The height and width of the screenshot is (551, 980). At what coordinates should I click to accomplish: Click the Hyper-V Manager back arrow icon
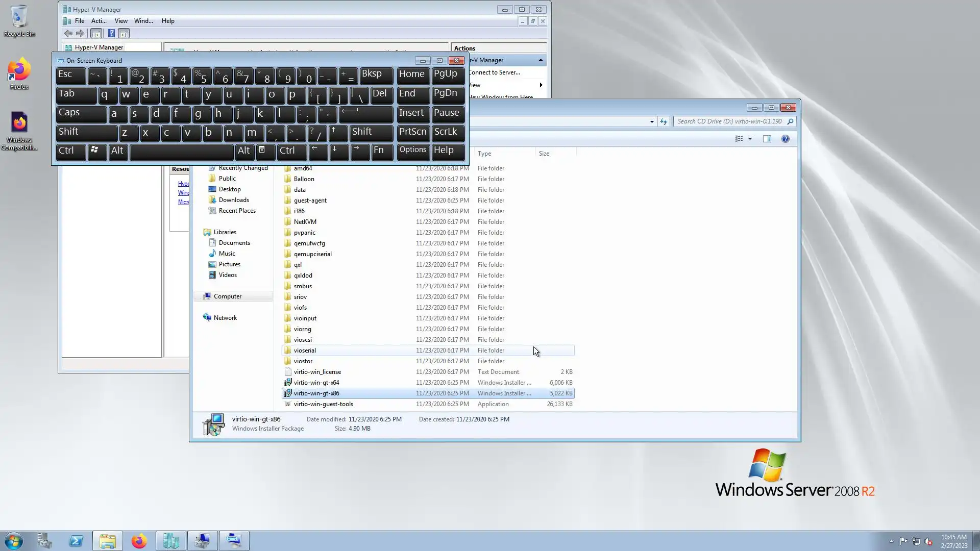click(x=68, y=34)
